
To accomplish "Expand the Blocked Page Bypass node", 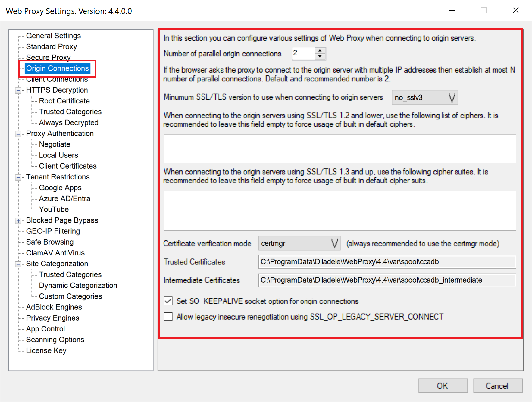I will click(x=18, y=220).
